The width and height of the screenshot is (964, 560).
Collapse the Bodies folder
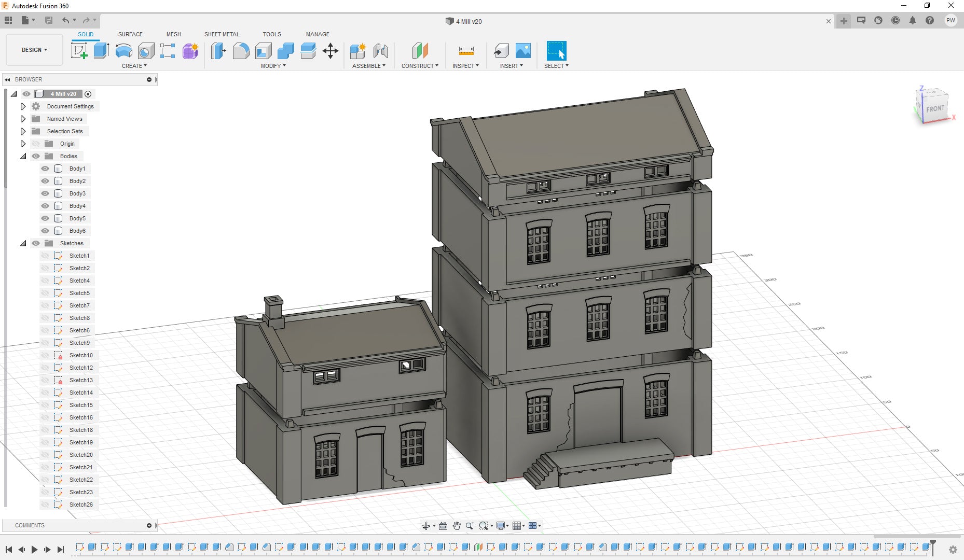coord(23,156)
